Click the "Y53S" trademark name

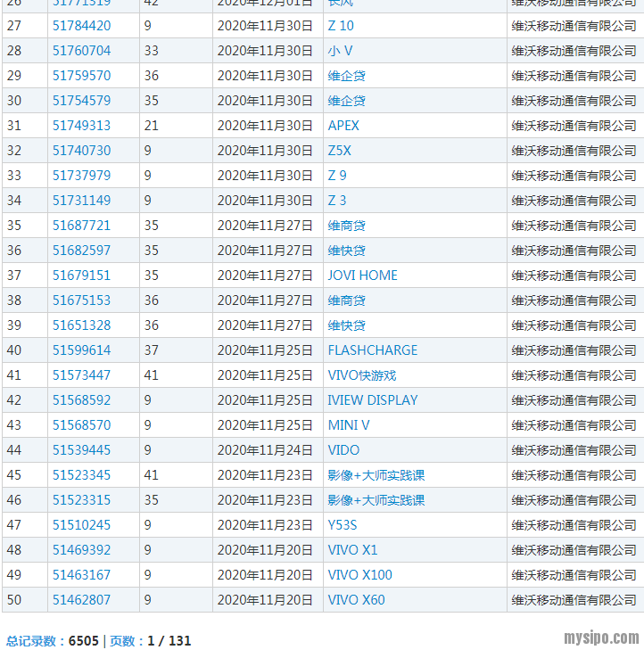coord(344,525)
